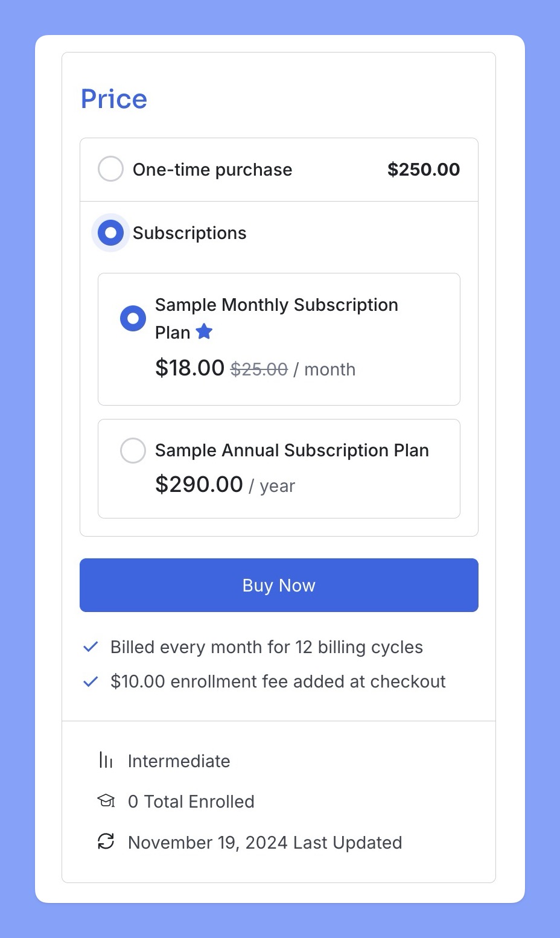Click the Price heading

(114, 99)
